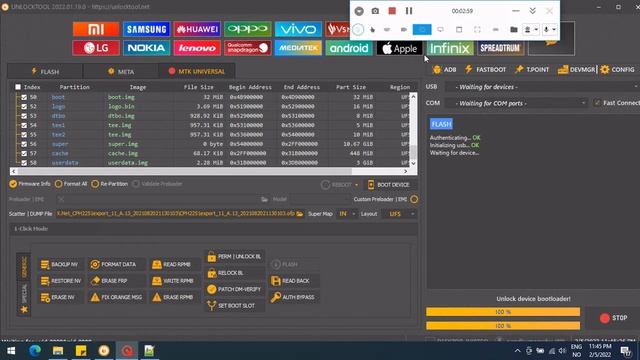The width and height of the screenshot is (640, 360).
Task: Toggle the Firmware Info option
Action: [30, 184]
